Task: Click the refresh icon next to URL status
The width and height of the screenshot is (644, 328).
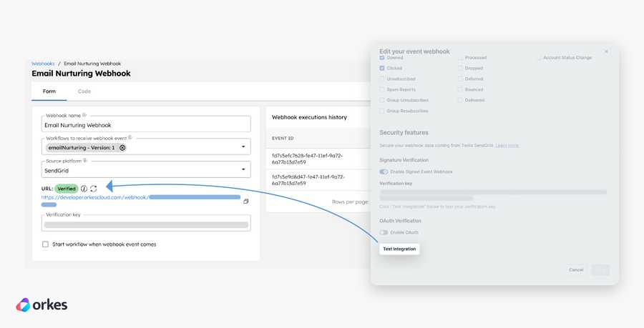Action: (94, 189)
